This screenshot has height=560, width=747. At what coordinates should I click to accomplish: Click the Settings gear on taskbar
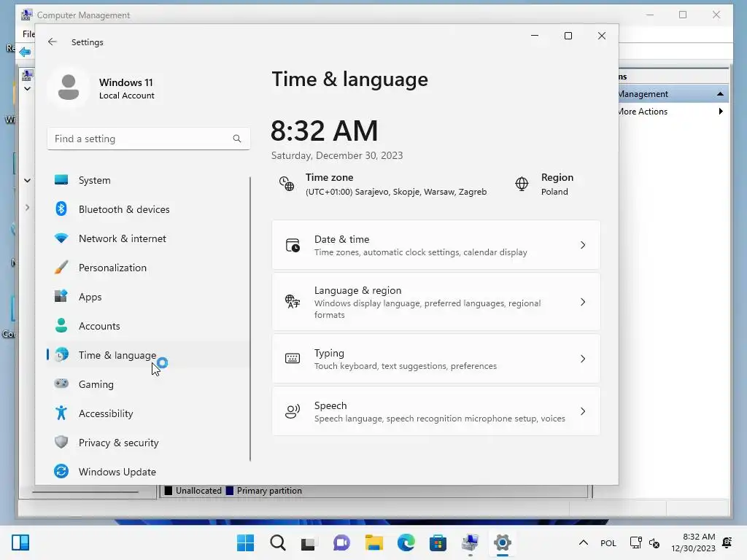click(x=502, y=542)
